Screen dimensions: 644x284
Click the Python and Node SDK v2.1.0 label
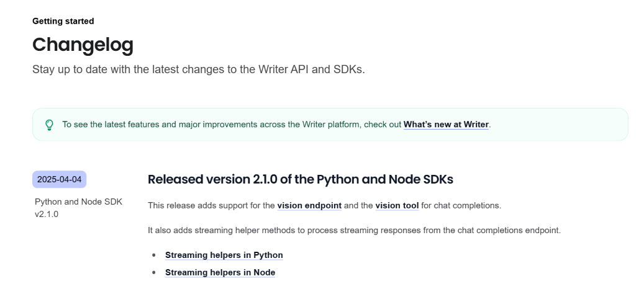[78, 208]
